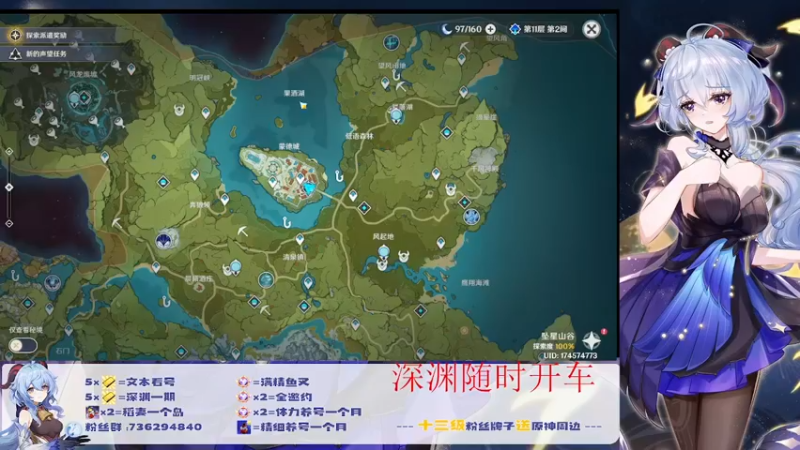
Task: Select the Statue of Seven at 星落湖
Action: point(396,116)
